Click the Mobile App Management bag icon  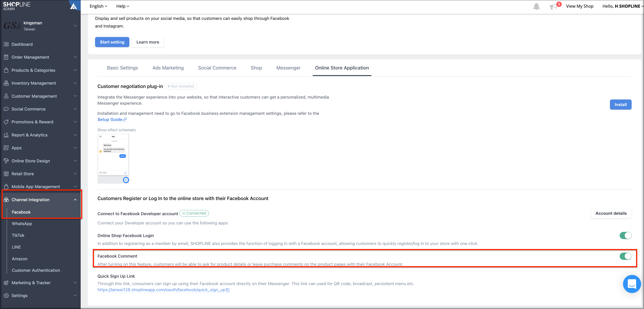(x=6, y=187)
